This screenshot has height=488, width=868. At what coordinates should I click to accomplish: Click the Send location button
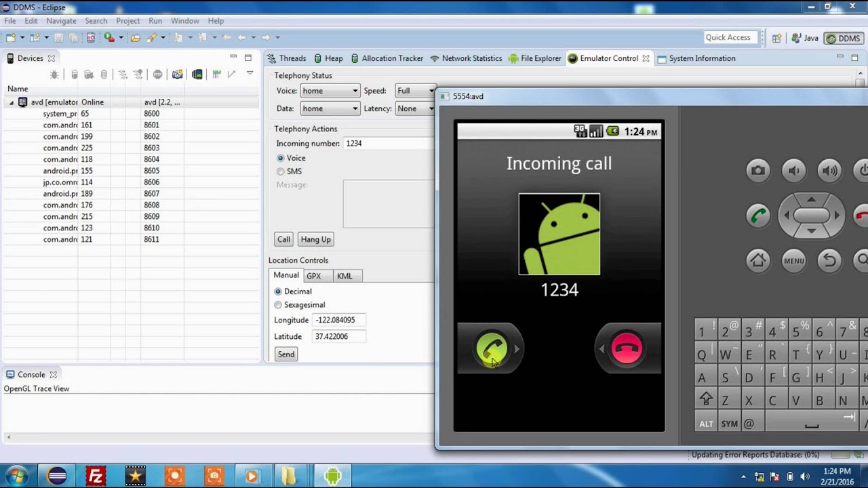pos(286,354)
